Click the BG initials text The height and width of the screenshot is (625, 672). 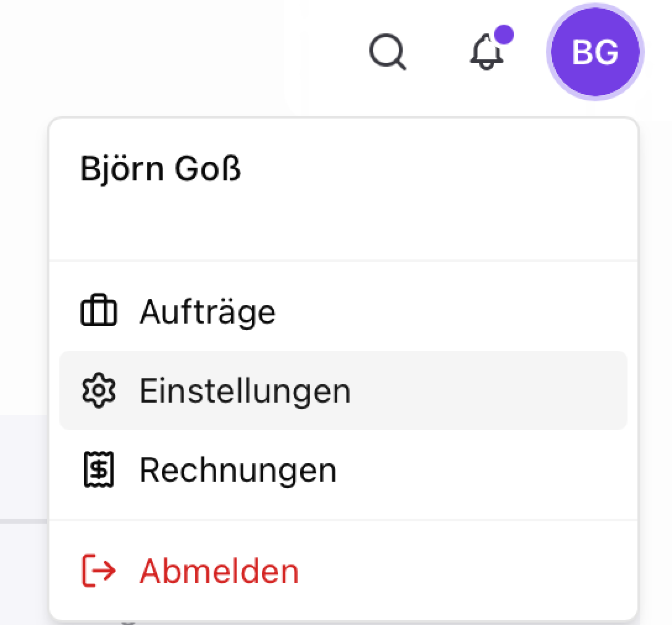[595, 52]
